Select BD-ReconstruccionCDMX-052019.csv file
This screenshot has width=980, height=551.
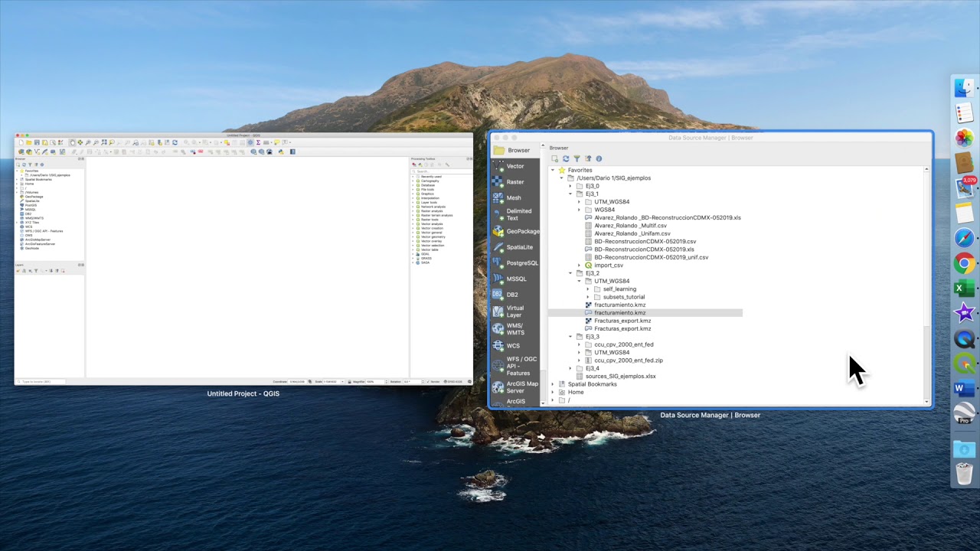(x=645, y=241)
